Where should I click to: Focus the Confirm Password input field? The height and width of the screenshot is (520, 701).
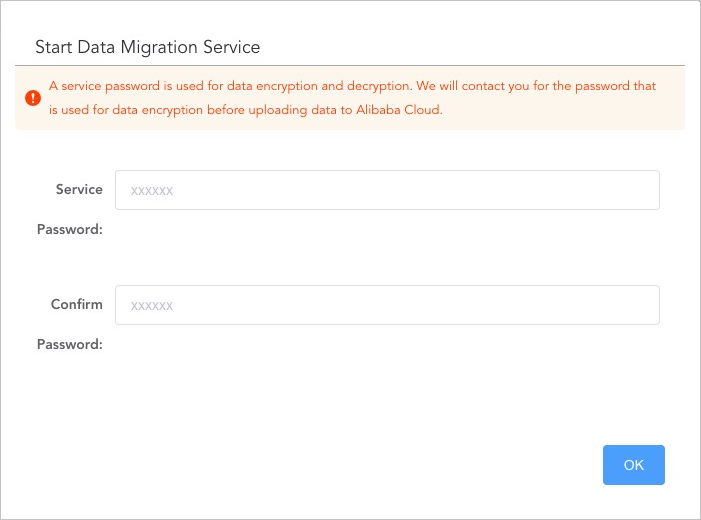click(387, 305)
